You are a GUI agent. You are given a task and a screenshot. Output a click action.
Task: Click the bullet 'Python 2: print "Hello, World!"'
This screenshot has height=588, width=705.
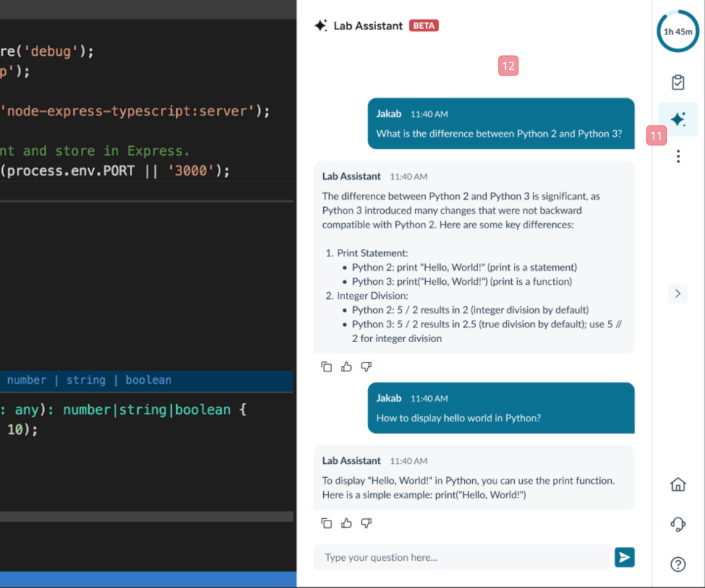tap(464, 267)
